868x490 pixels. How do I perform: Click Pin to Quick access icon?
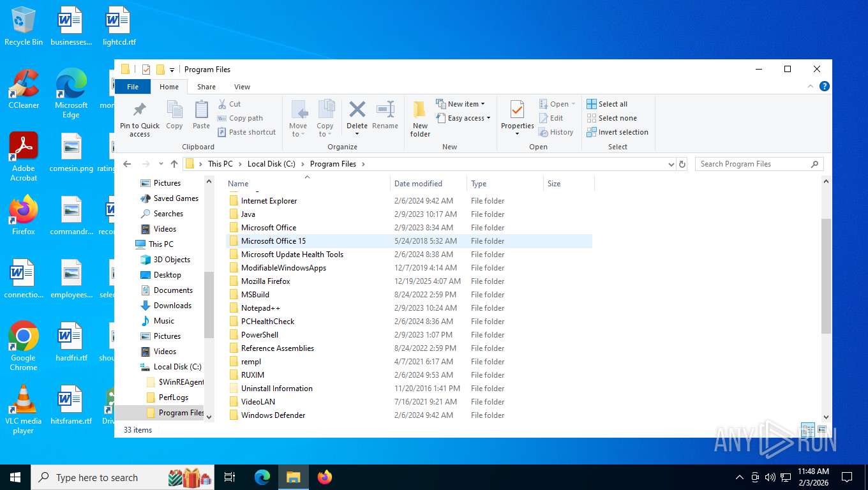coord(139,110)
